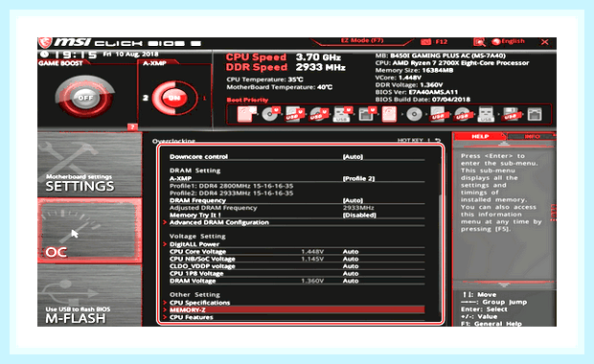Select the UEFI-badged USB key boot icon
Viewport: 594px width, 364px height.
(x=342, y=114)
